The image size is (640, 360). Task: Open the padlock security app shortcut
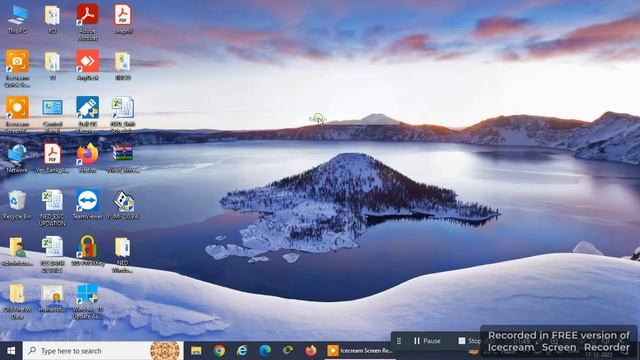(x=87, y=251)
